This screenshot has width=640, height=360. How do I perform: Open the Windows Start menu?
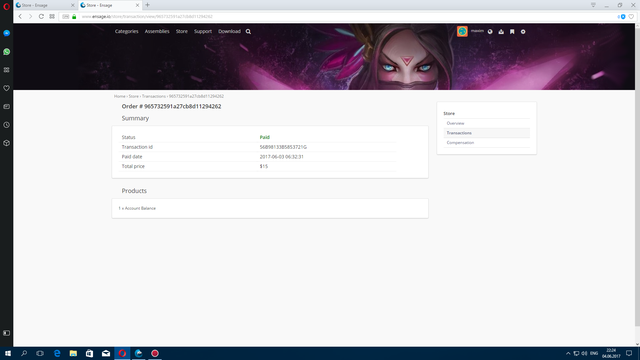click(7, 353)
